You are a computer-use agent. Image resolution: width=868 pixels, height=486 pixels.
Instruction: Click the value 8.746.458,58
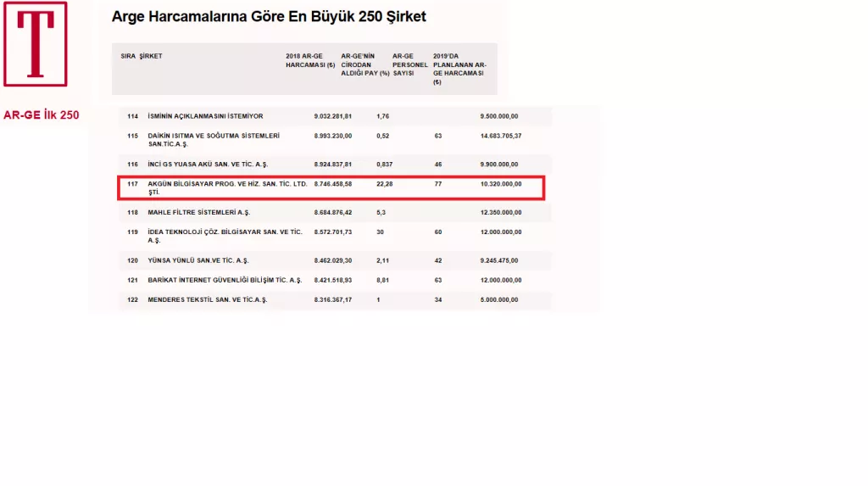coord(332,184)
